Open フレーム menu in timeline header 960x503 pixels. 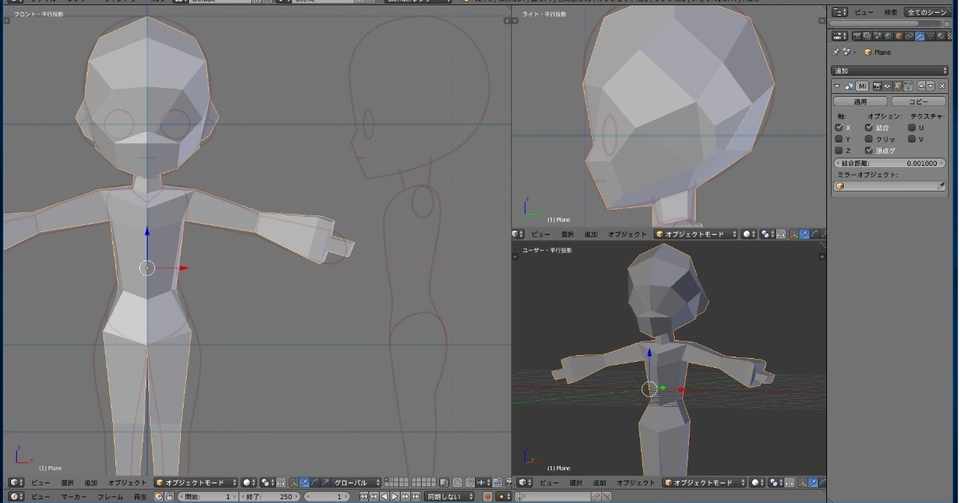[110, 496]
